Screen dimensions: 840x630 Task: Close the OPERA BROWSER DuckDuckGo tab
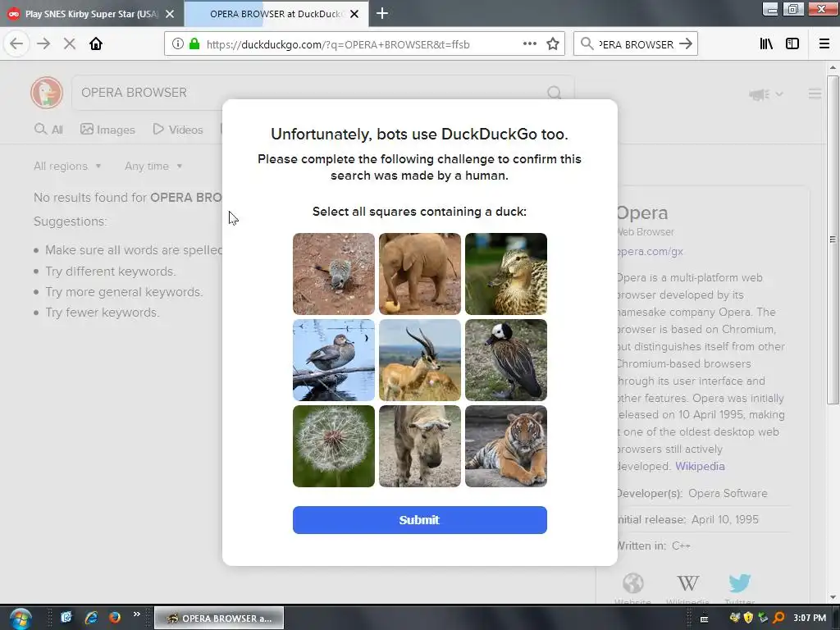click(354, 14)
